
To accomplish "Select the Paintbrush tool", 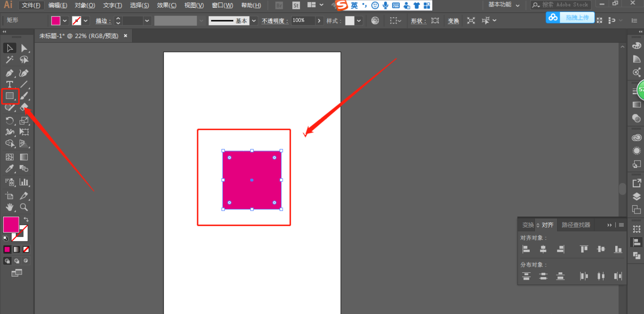I will pyautogui.click(x=24, y=96).
